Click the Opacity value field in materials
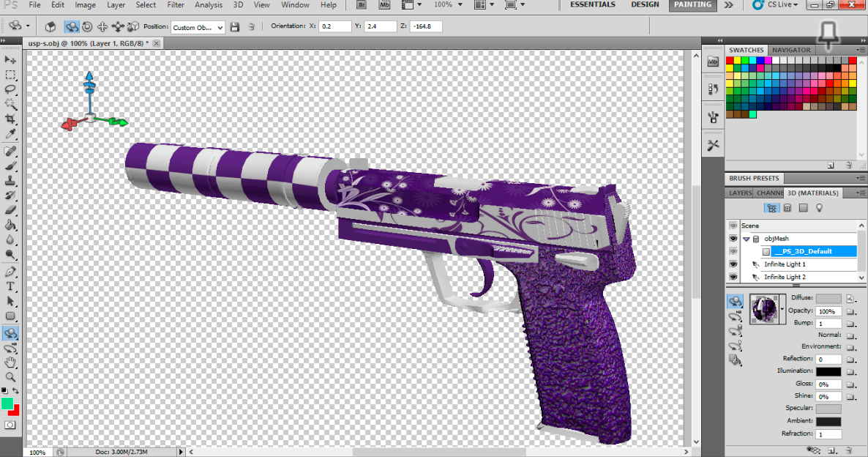The height and width of the screenshot is (457, 868). point(828,311)
